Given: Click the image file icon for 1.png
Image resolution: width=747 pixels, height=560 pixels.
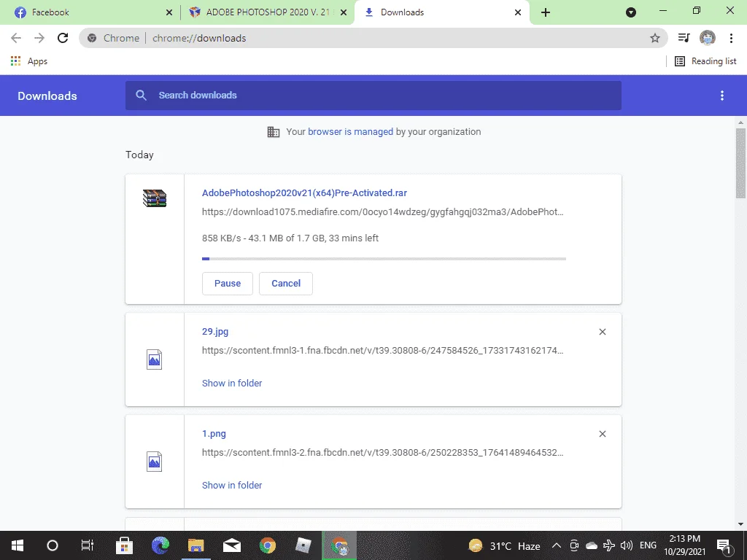Looking at the screenshot, I should tap(155, 462).
